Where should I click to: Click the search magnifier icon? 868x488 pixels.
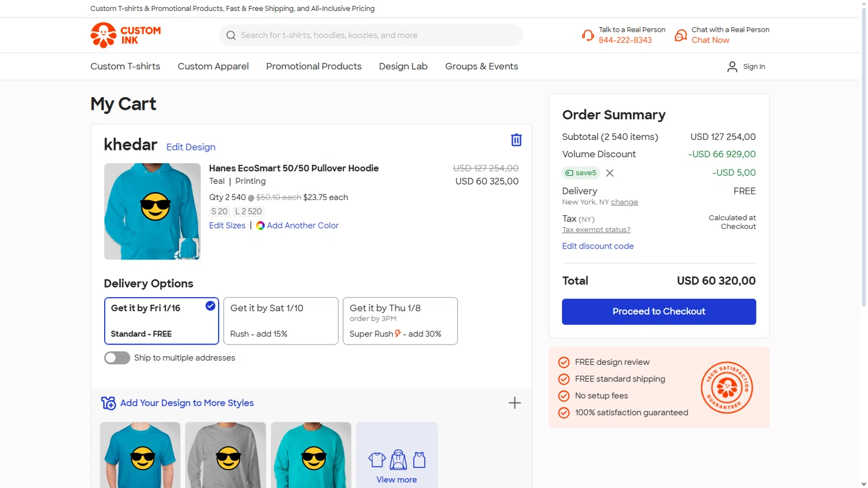pyautogui.click(x=231, y=35)
